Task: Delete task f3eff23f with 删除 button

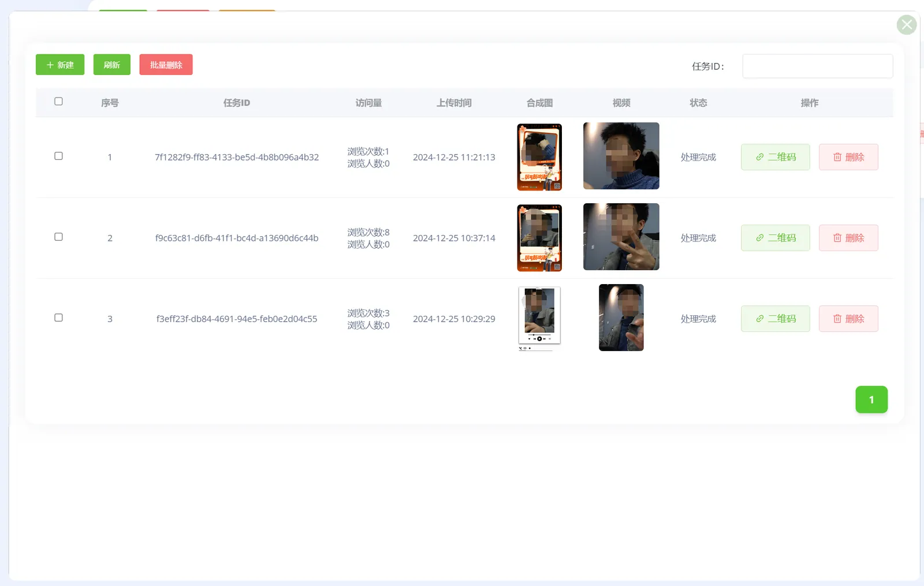Action: click(848, 319)
